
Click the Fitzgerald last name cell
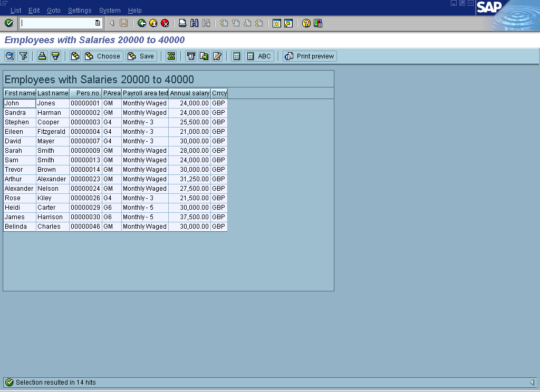(53, 132)
